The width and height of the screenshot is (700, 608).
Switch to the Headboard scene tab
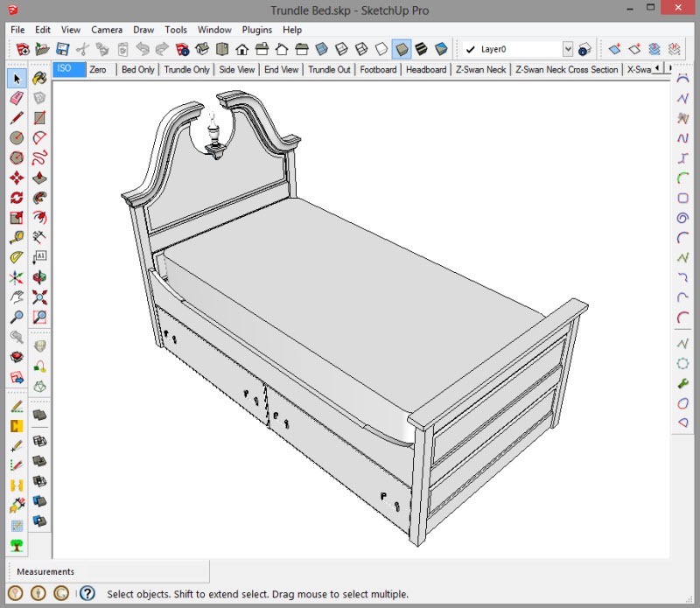point(426,69)
